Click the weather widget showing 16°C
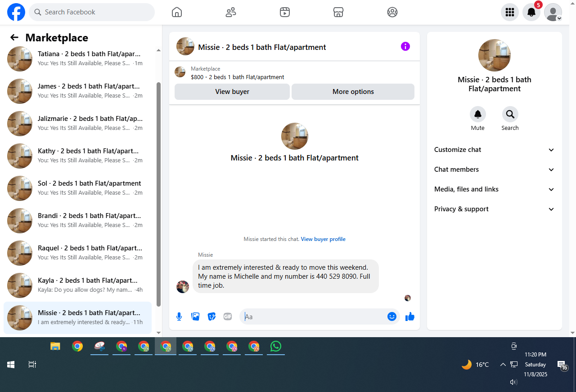The width and height of the screenshot is (576, 392). click(x=475, y=365)
